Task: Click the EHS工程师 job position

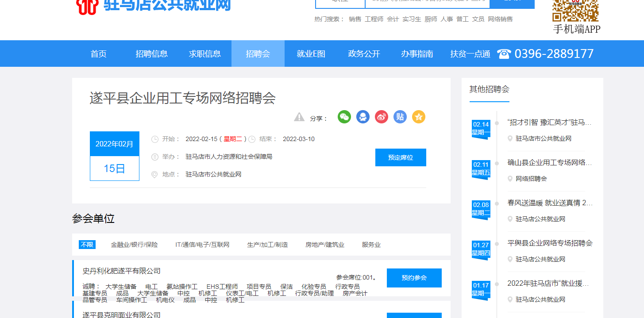Action: click(222, 287)
